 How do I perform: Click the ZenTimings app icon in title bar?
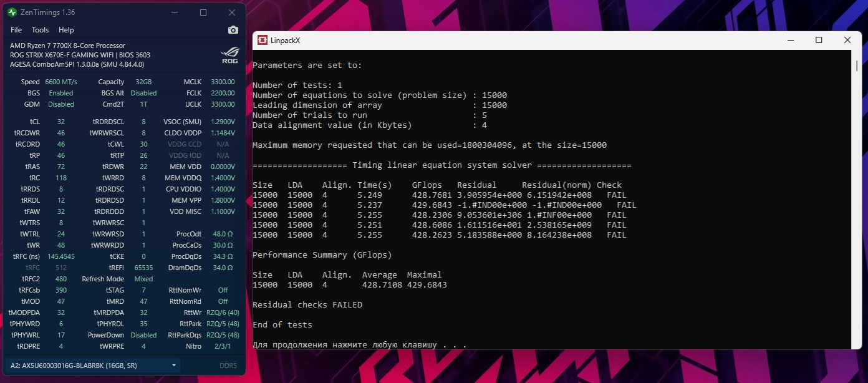(x=12, y=12)
